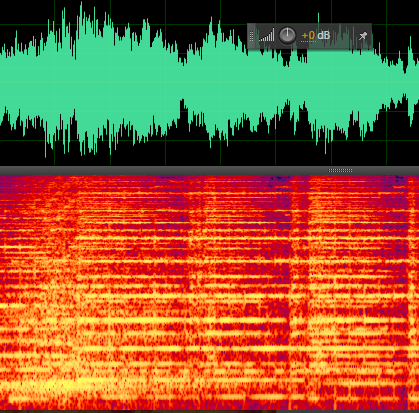The width and height of the screenshot is (419, 413).
Task: Click the dB unit label in HUD
Action: 324,35
